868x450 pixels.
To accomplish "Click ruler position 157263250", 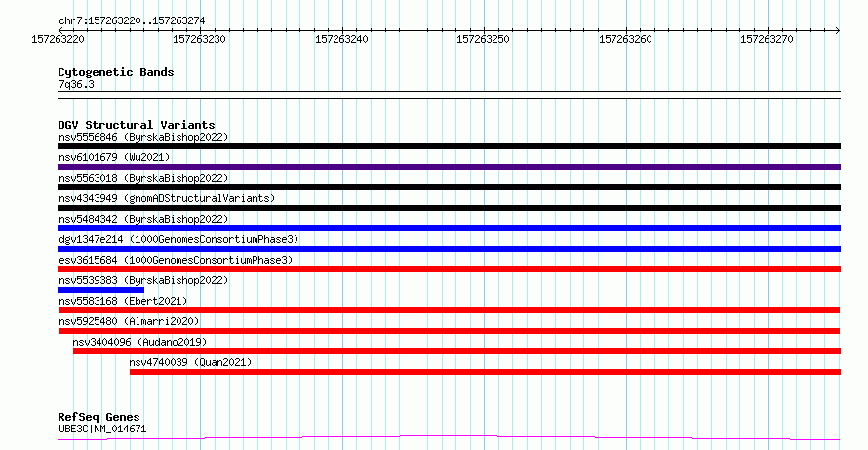I will point(484,39).
